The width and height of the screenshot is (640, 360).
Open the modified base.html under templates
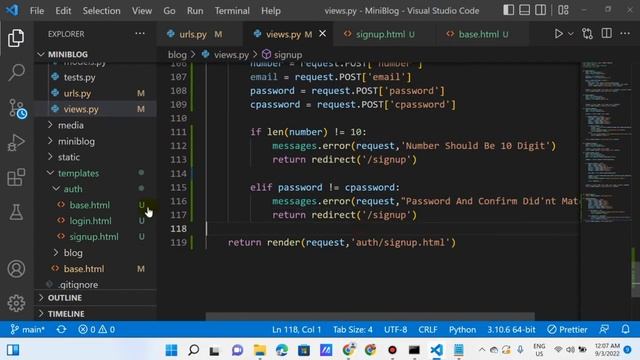(96, 269)
